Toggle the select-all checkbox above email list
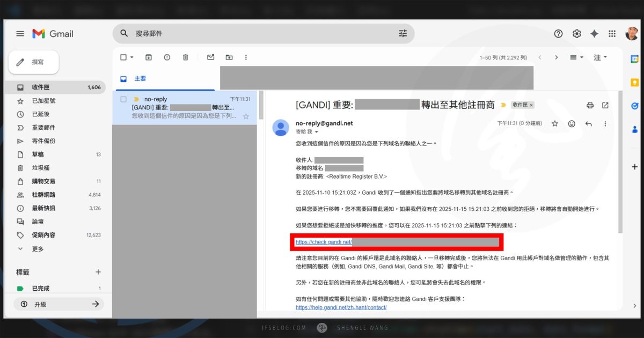This screenshot has height=338, width=644. tap(123, 57)
